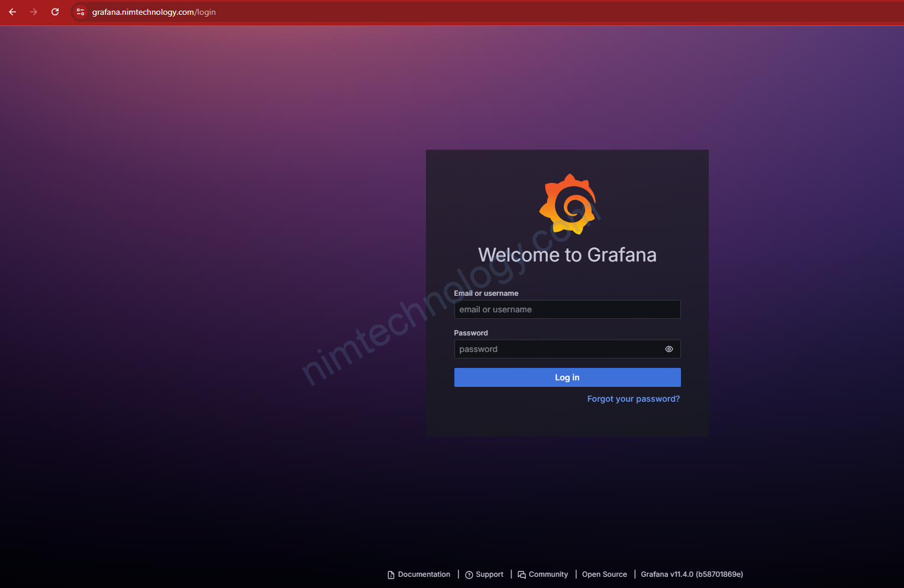Click the Password field label
The height and width of the screenshot is (588, 904).
[471, 333]
